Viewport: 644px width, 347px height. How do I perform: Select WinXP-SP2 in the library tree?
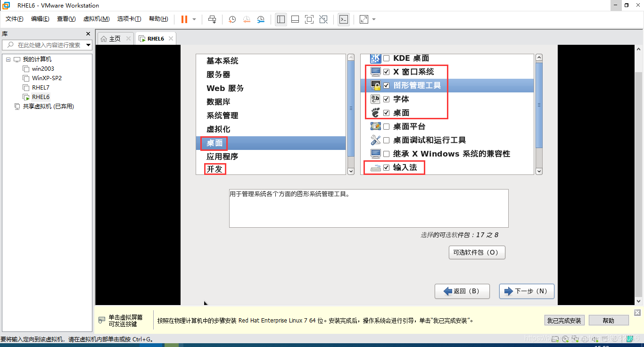point(47,78)
